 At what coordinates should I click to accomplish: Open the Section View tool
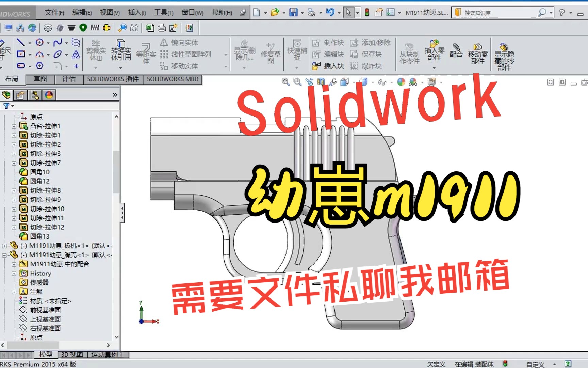coord(321,82)
